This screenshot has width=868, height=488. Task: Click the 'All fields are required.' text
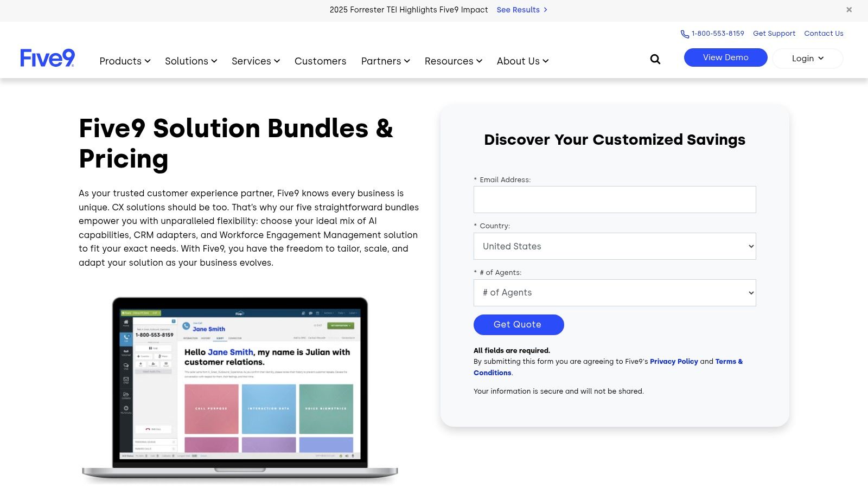pos(512,351)
